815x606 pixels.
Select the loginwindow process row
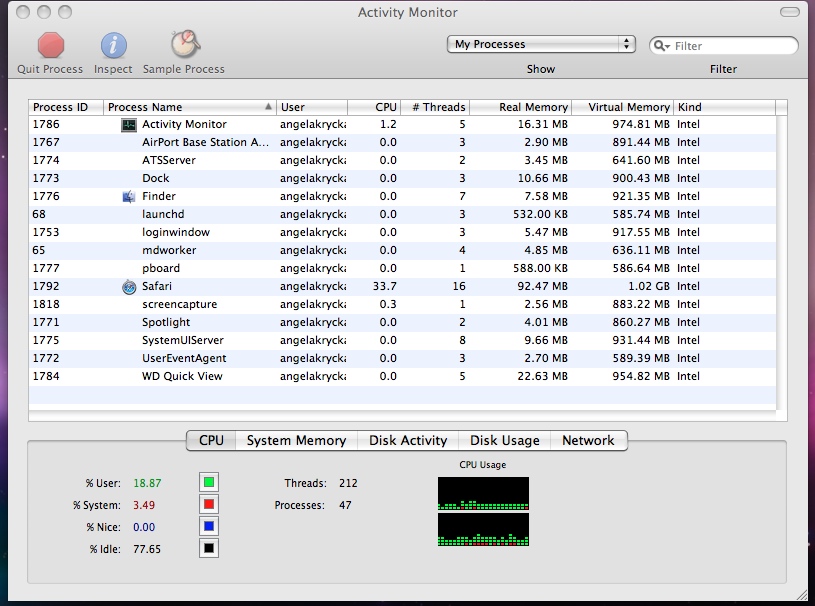402,232
